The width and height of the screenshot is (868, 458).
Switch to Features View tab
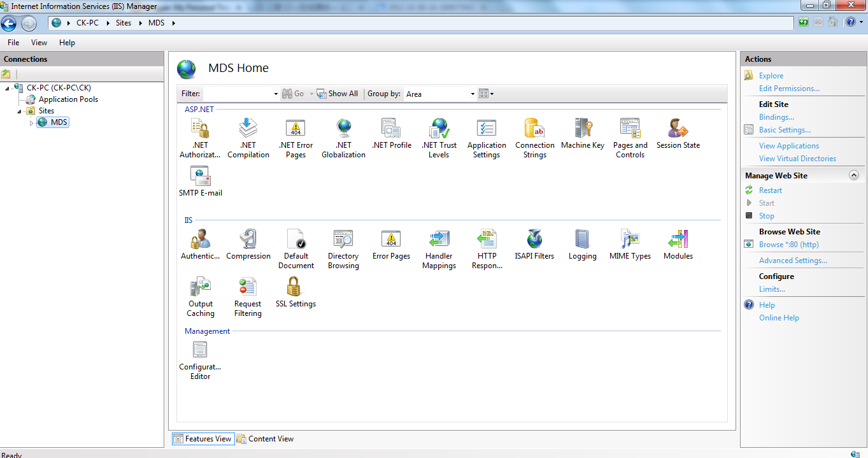(203, 439)
